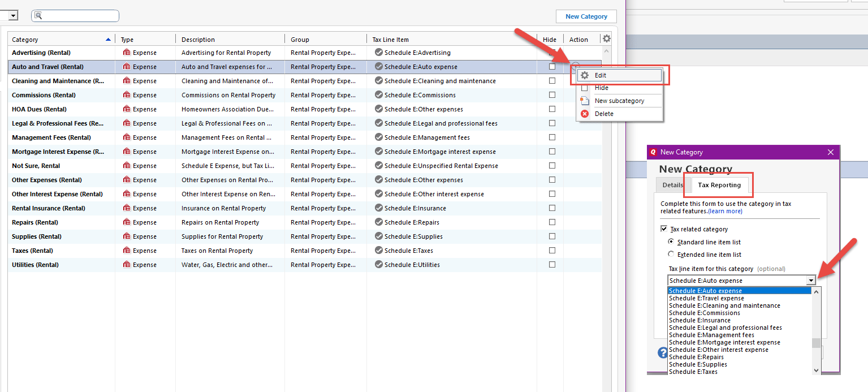
Task: Switch to the Details tab
Action: coord(673,185)
